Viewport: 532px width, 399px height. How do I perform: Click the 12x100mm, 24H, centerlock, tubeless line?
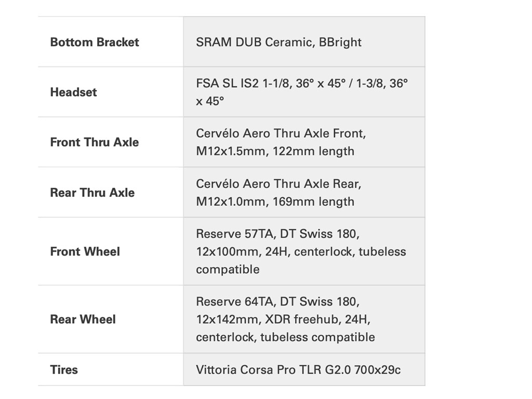[301, 251]
